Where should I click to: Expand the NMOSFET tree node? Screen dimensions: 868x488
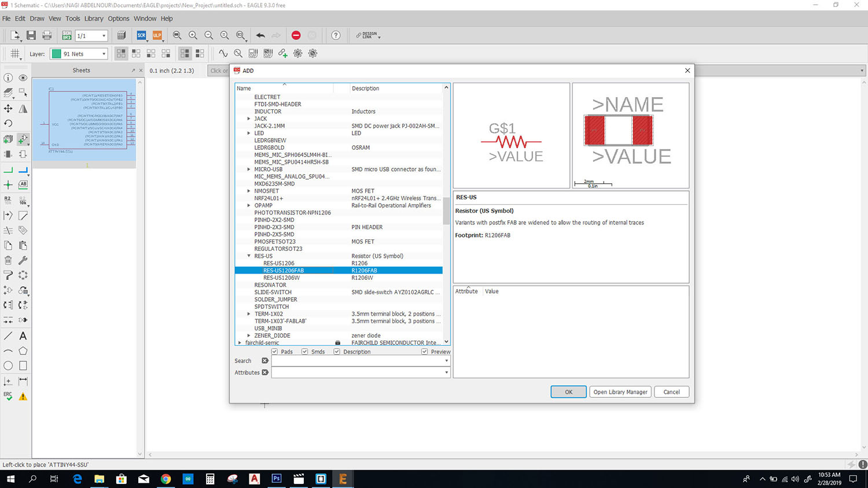click(249, 191)
